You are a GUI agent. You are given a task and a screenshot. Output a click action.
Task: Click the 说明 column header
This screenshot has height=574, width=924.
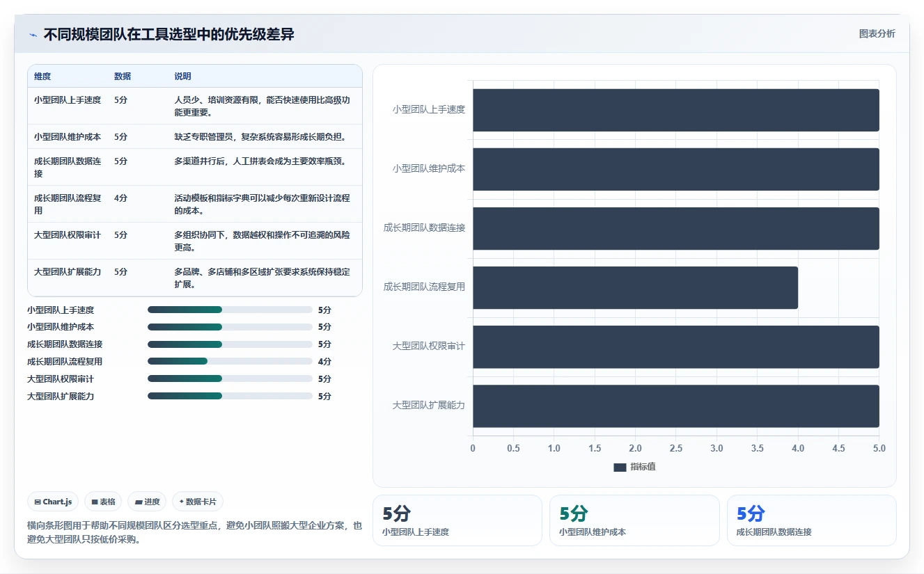coord(182,77)
